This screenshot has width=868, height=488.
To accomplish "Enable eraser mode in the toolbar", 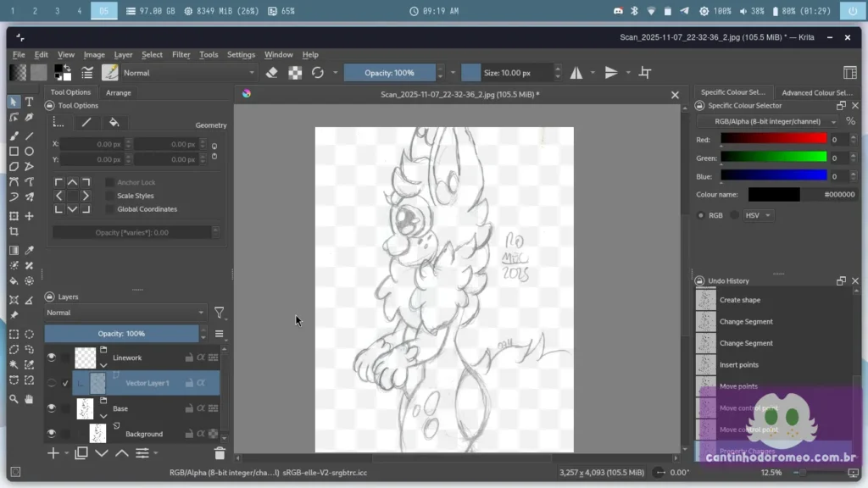I will (272, 73).
